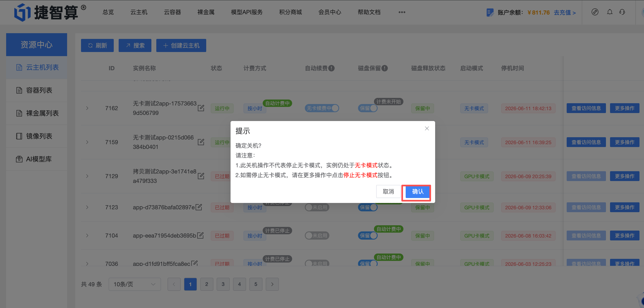This screenshot has width=644, height=308.
Task: Expand row 7104 details
Action: 87,236
